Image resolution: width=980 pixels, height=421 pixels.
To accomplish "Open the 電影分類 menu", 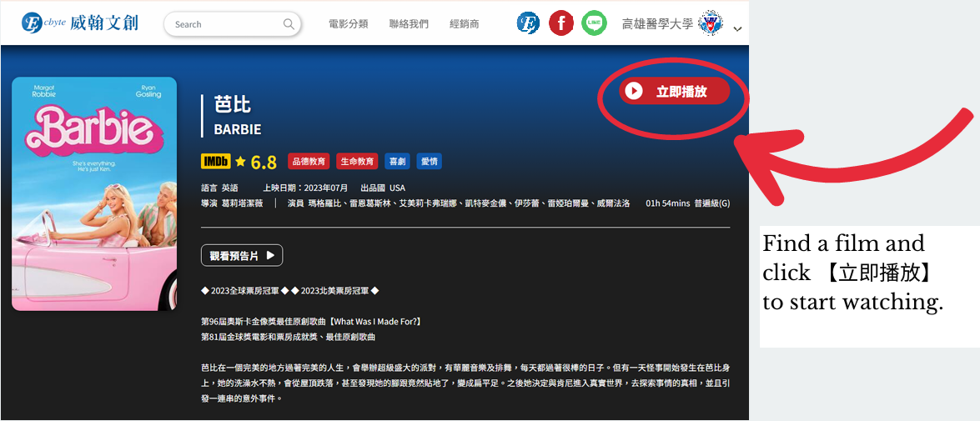I will coord(348,24).
